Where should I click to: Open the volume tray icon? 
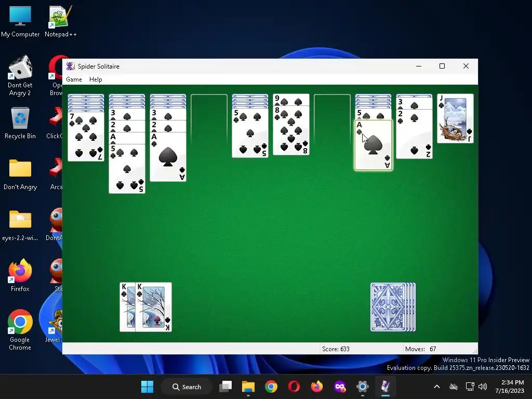pyautogui.click(x=483, y=387)
